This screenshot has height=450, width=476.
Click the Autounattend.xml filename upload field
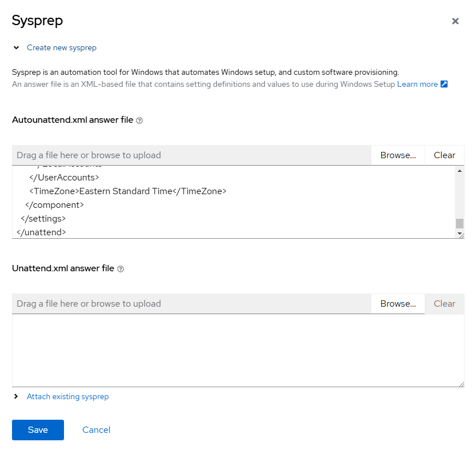click(191, 155)
